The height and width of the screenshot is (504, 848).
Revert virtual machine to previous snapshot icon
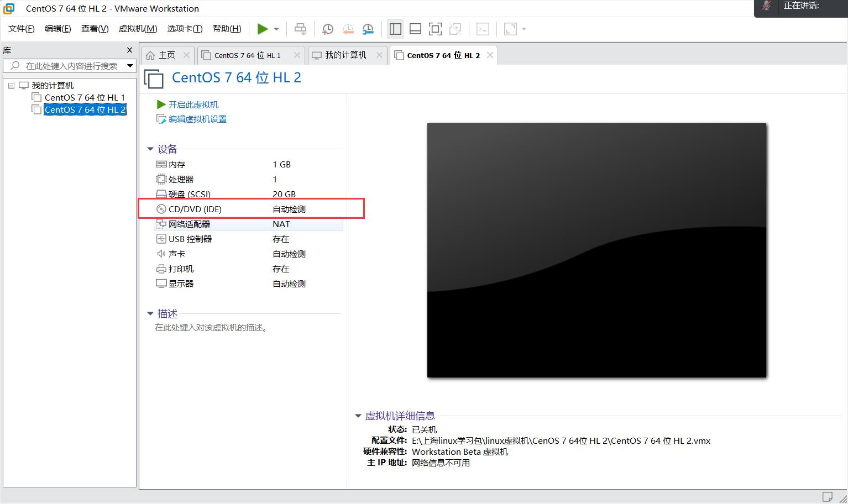tap(348, 29)
